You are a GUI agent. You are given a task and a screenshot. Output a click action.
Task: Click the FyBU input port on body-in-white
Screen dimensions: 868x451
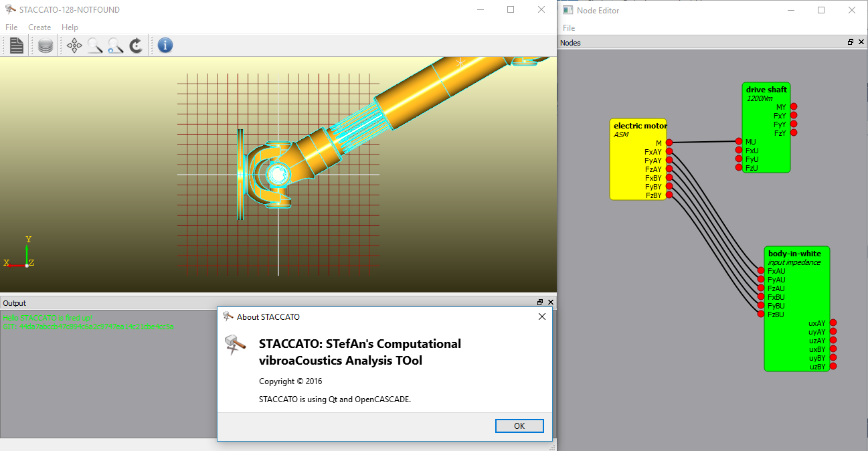(761, 305)
